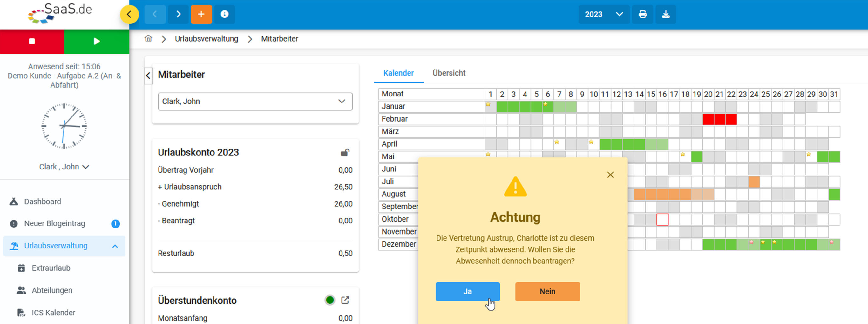
Task: Open Überstundenkonto external link icon
Action: 345,300
